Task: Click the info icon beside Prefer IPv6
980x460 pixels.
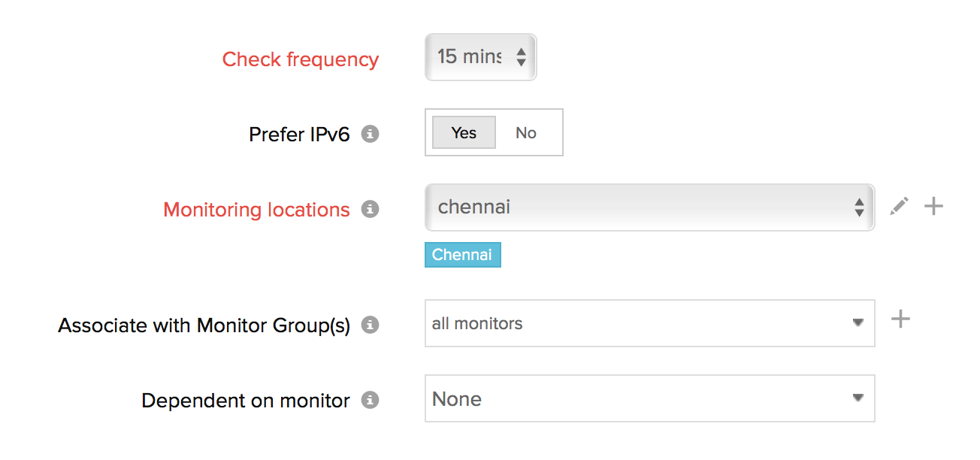Action: pos(369,135)
